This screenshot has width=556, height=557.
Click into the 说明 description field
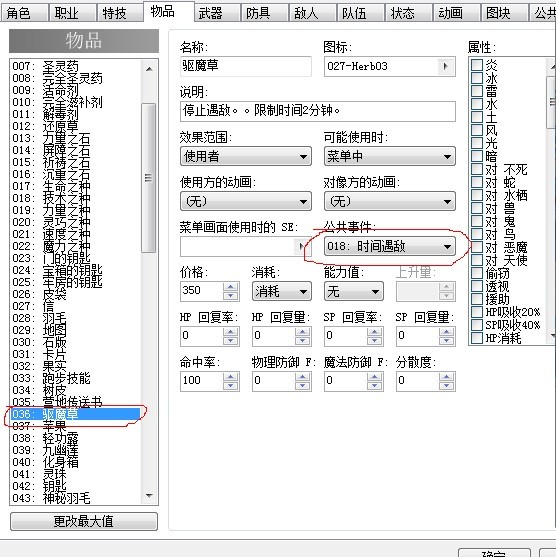pyautogui.click(x=318, y=111)
